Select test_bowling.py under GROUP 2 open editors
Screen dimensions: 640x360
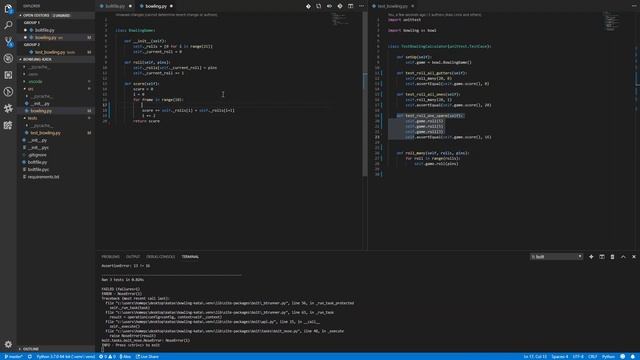(x=56, y=52)
